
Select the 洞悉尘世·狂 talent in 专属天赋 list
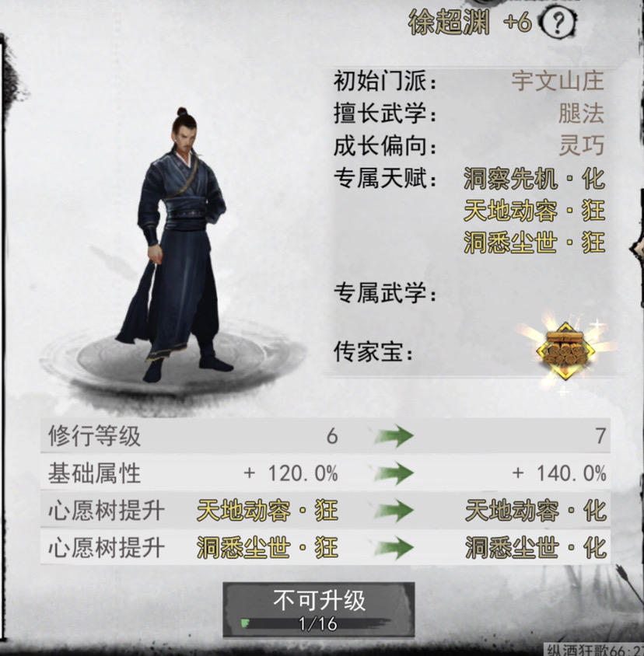coord(534,243)
